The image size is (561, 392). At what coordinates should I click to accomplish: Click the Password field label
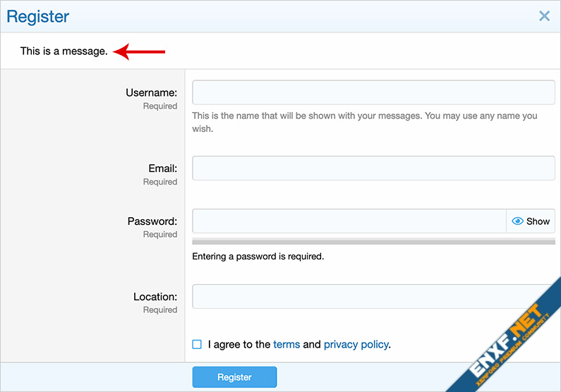coord(152,221)
